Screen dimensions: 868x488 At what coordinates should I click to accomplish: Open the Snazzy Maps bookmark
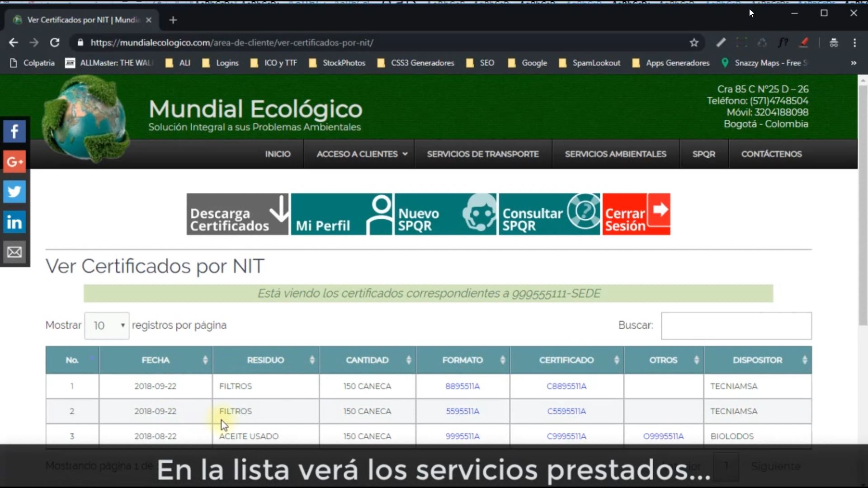(x=764, y=63)
